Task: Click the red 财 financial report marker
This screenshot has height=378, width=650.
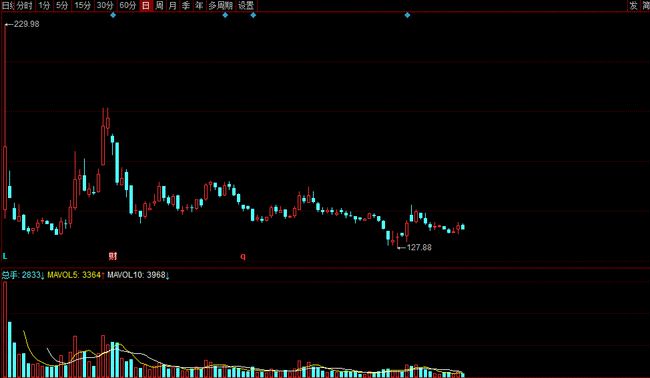Action: [x=113, y=256]
